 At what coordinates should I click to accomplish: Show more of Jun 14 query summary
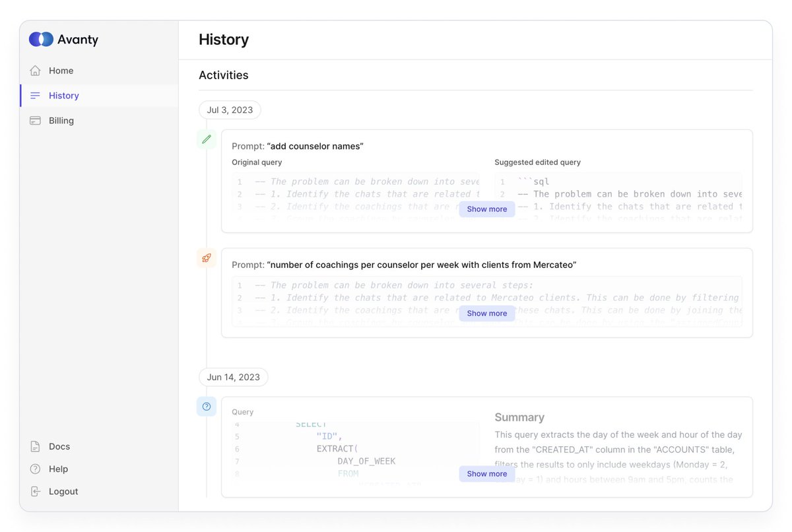tap(487, 474)
